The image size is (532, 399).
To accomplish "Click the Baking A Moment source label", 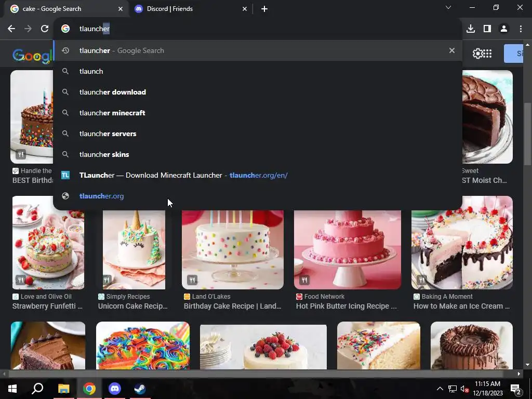I will tap(447, 297).
